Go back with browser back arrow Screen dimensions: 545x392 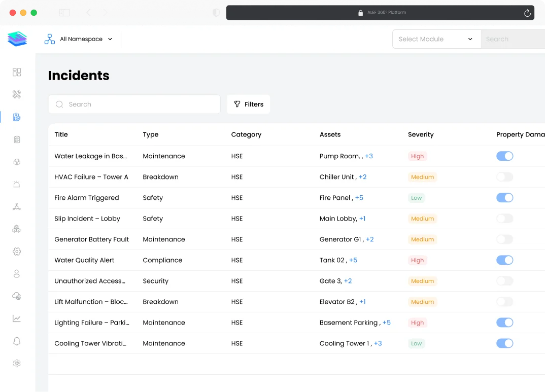tap(89, 13)
